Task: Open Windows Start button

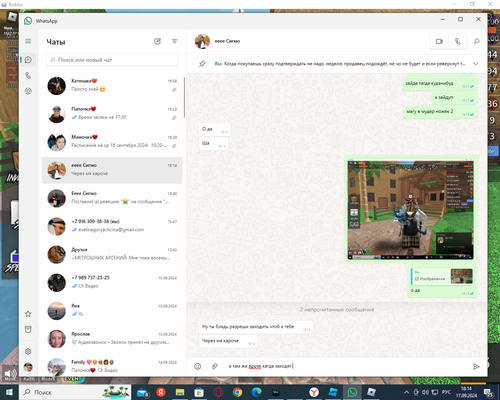Action: (9, 392)
